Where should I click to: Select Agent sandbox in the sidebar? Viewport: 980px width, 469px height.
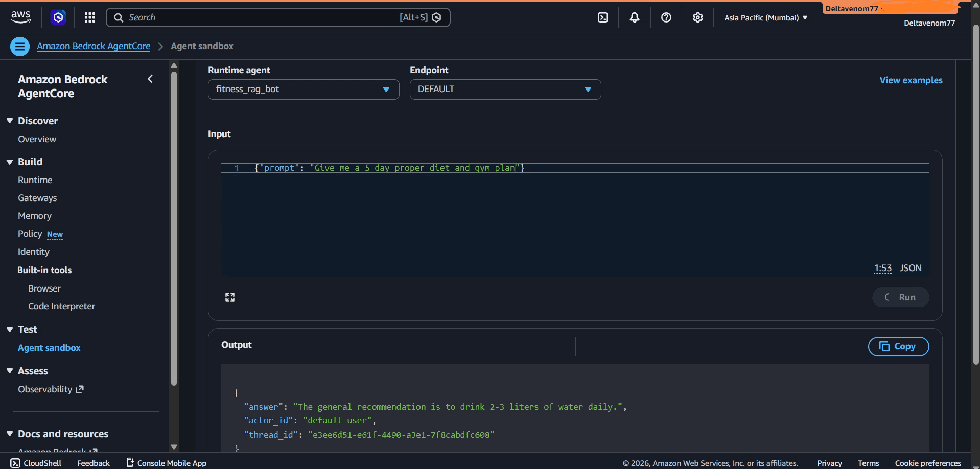point(49,348)
